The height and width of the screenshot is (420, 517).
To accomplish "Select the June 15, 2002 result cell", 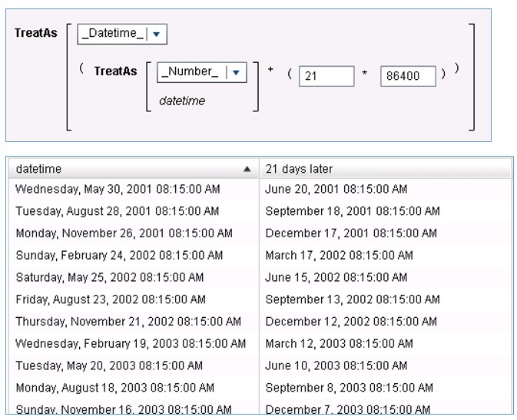I will [336, 277].
